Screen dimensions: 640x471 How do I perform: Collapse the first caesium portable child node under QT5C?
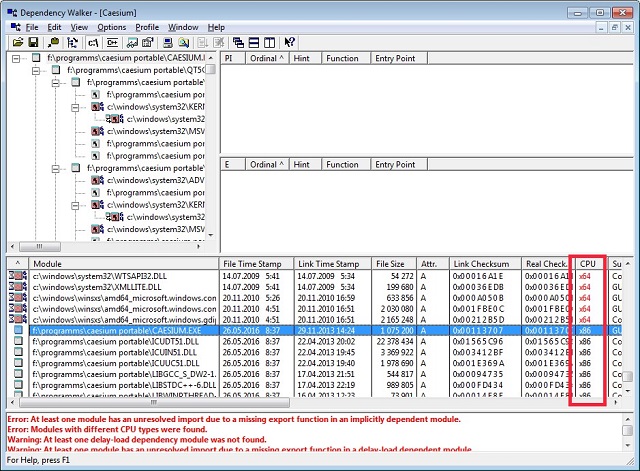56,83
